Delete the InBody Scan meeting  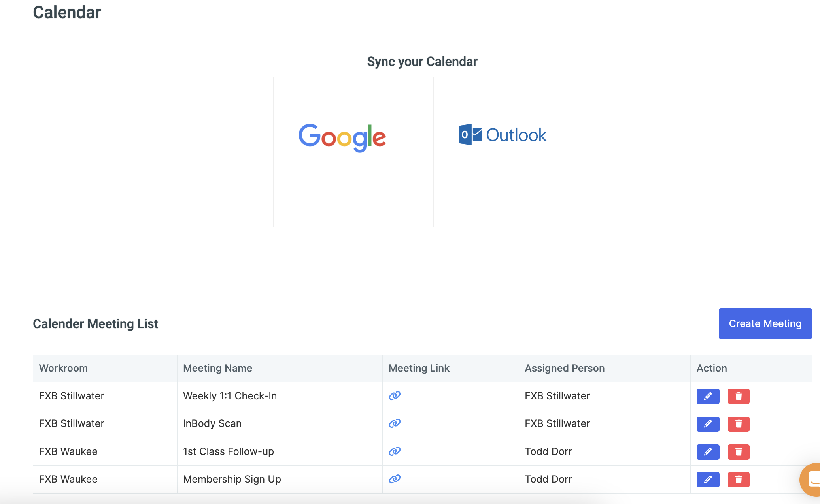coord(738,424)
